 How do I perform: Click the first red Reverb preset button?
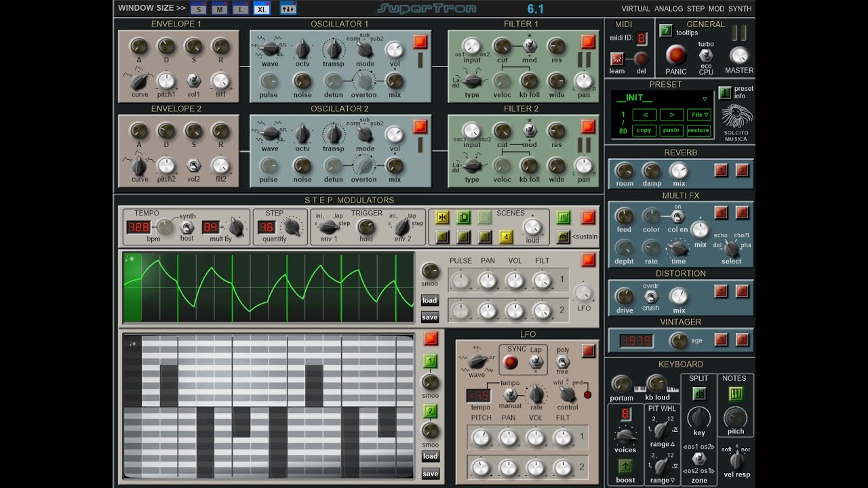click(721, 170)
